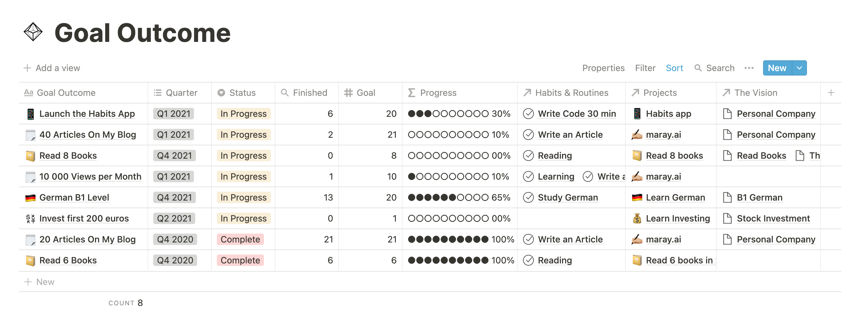Screen dimensions: 868x318
Task: Open the Filter menu
Action: (645, 68)
